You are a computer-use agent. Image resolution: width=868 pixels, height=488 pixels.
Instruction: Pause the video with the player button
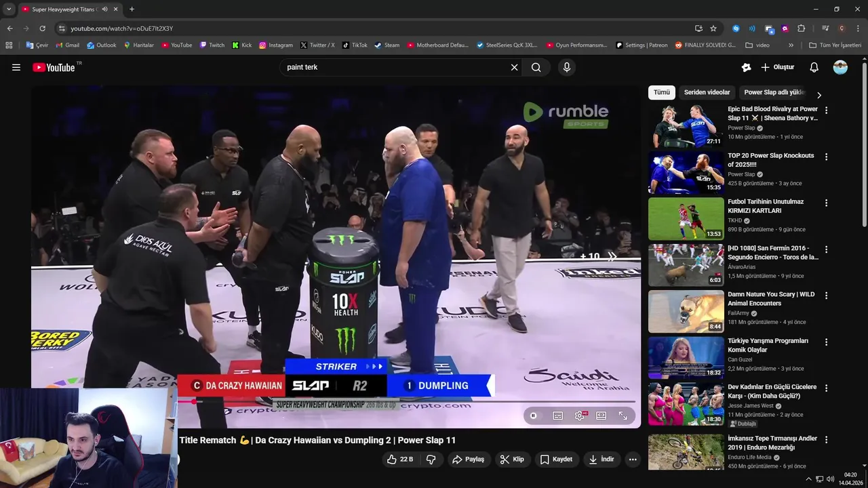tap(533, 415)
